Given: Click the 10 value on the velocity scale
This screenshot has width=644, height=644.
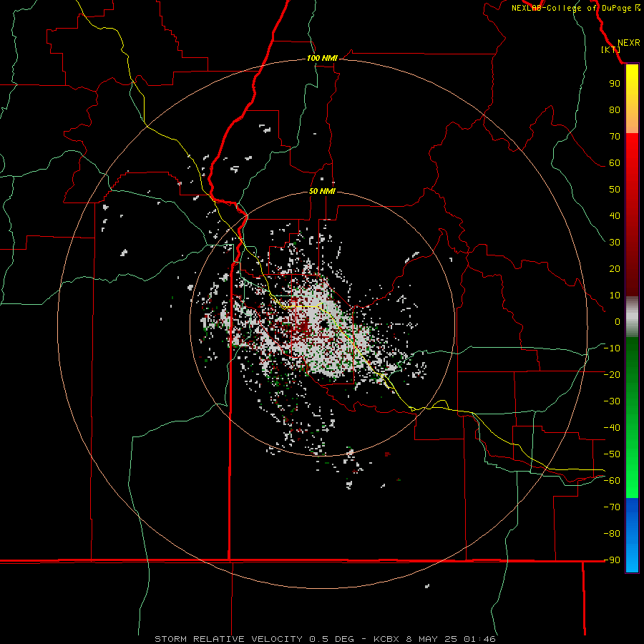Looking at the screenshot, I should point(615,296).
